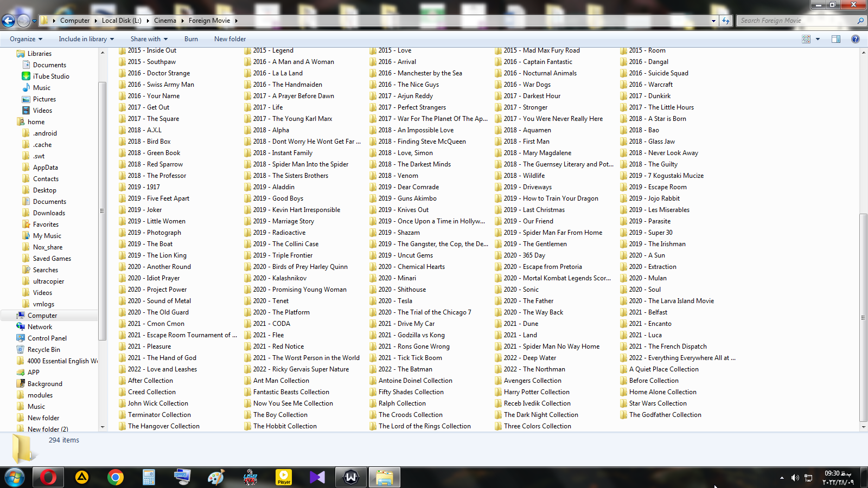Open the view options dropdown arrow
Screen dimensions: 868x488
point(818,39)
